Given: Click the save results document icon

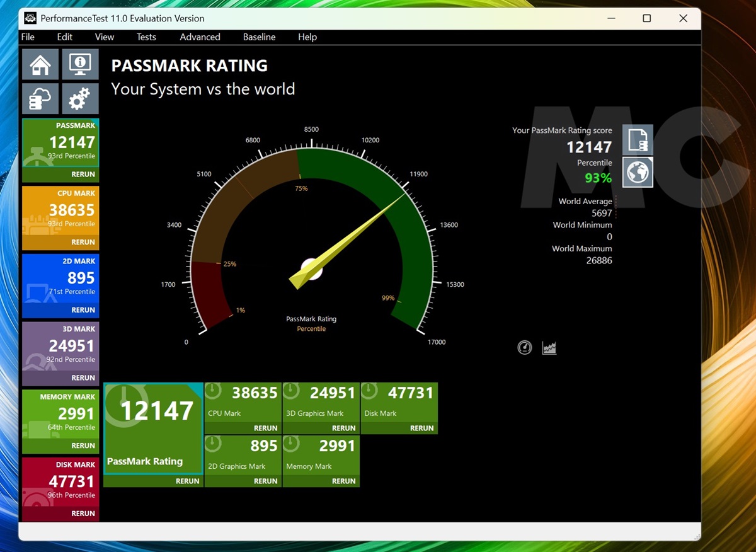Looking at the screenshot, I should click(x=638, y=140).
